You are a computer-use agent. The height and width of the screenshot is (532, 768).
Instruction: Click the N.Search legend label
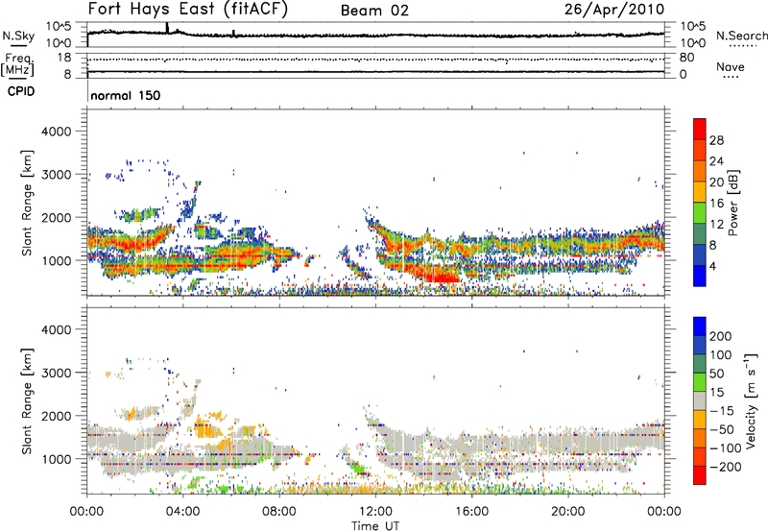coord(741,36)
